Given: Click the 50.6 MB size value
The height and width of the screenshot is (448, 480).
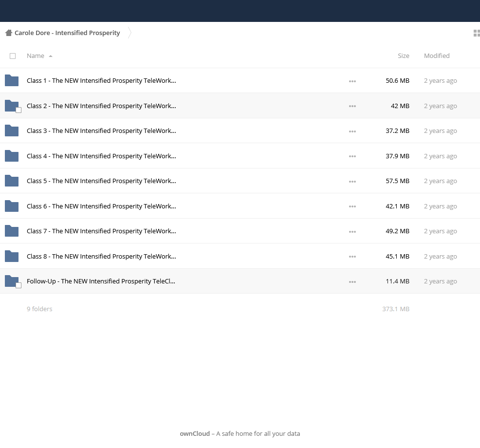Looking at the screenshot, I should [397, 80].
